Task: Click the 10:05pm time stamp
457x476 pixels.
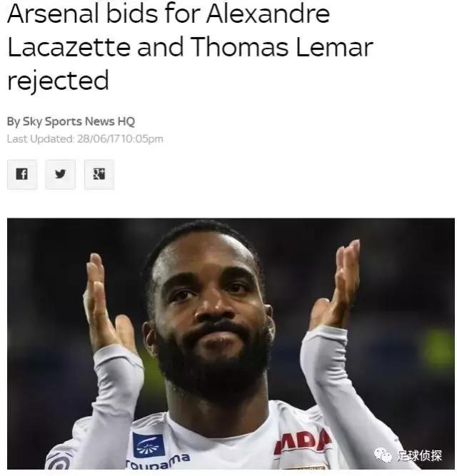Action: [143, 139]
